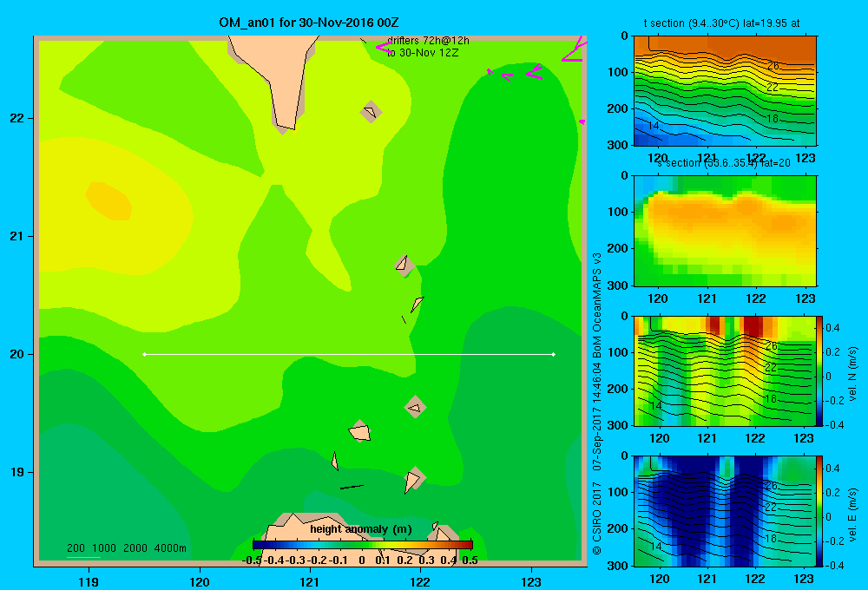Click the main map longitude label 121
The height and width of the screenshot is (590, 868).
pos(310,581)
